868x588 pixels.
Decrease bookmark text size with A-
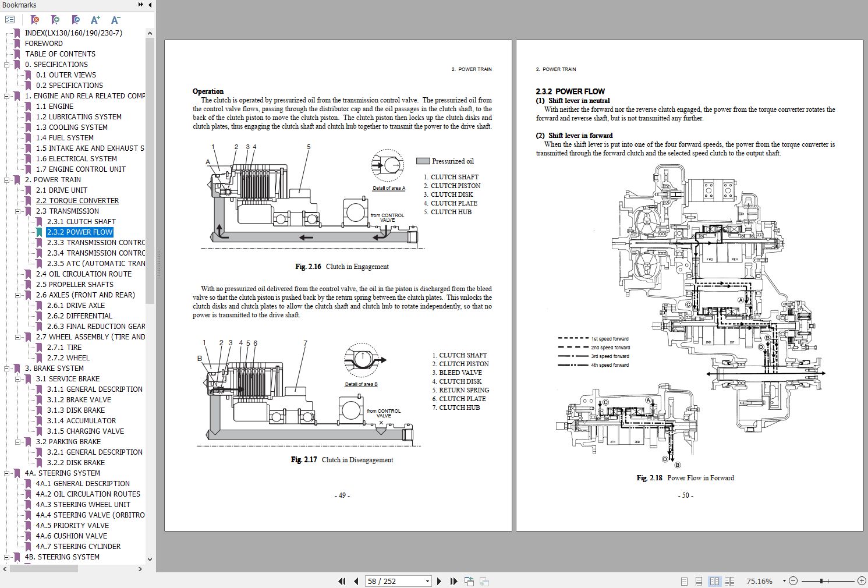click(115, 19)
